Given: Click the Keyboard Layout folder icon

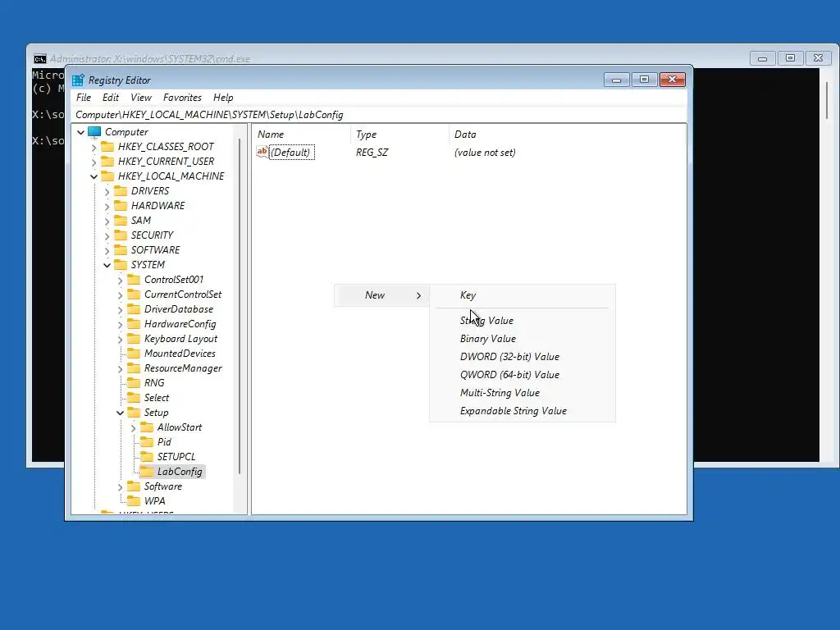Looking at the screenshot, I should tap(134, 339).
